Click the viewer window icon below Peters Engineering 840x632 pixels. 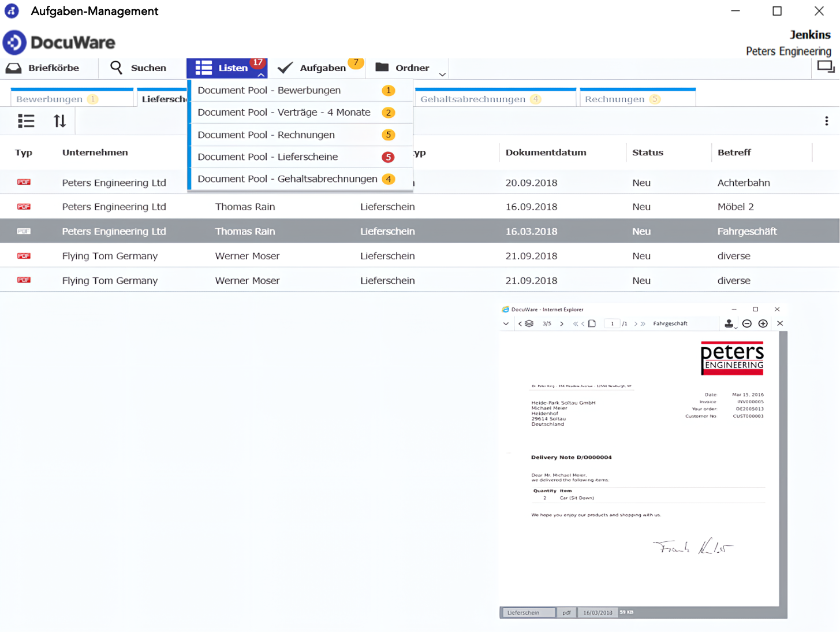[825, 67]
